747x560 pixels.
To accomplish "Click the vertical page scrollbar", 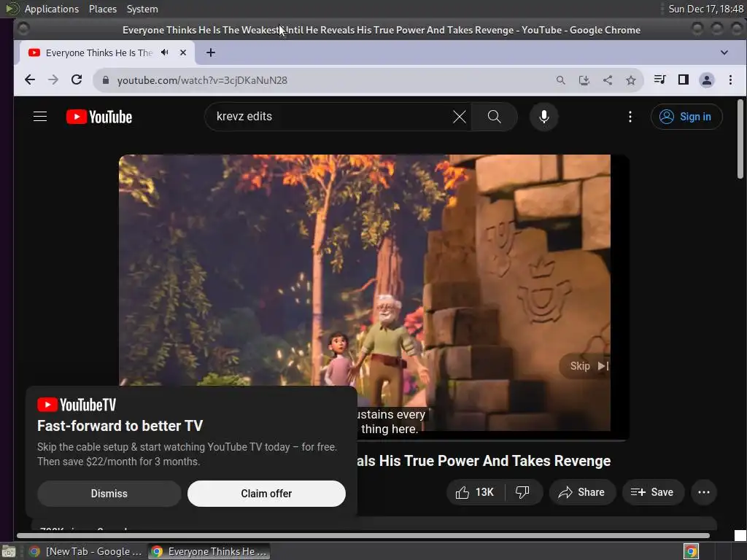I will tap(740, 139).
